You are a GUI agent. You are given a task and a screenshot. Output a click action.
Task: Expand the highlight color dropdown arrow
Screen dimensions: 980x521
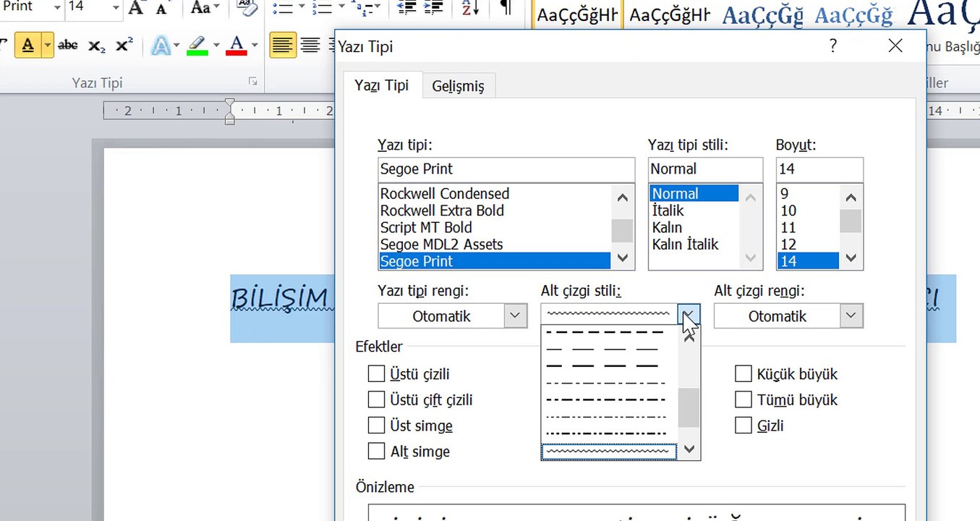coord(216,46)
